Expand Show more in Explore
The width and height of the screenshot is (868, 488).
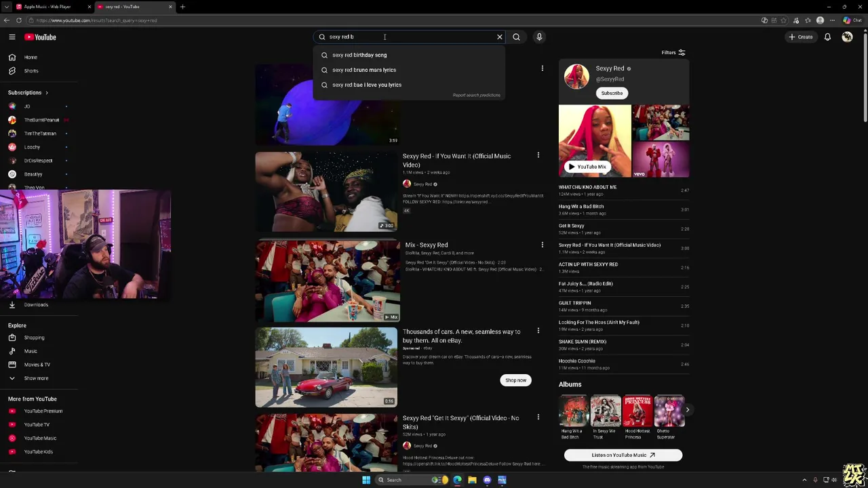pos(36,378)
